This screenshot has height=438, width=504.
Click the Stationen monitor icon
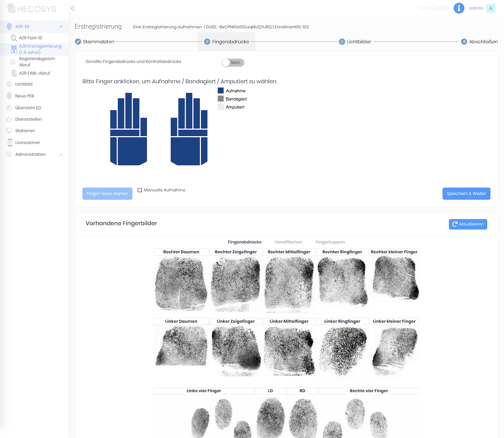(x=9, y=131)
